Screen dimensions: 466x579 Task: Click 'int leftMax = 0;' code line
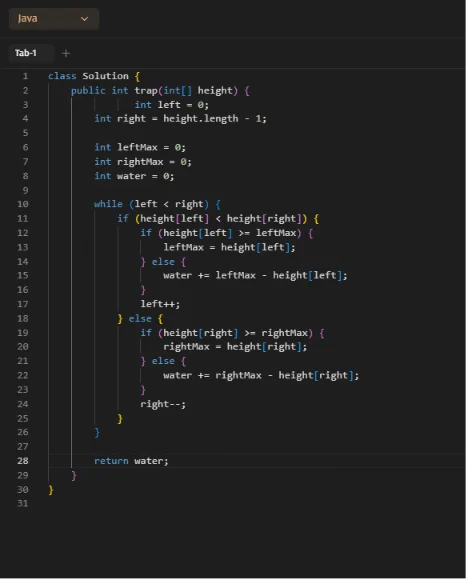coord(140,147)
